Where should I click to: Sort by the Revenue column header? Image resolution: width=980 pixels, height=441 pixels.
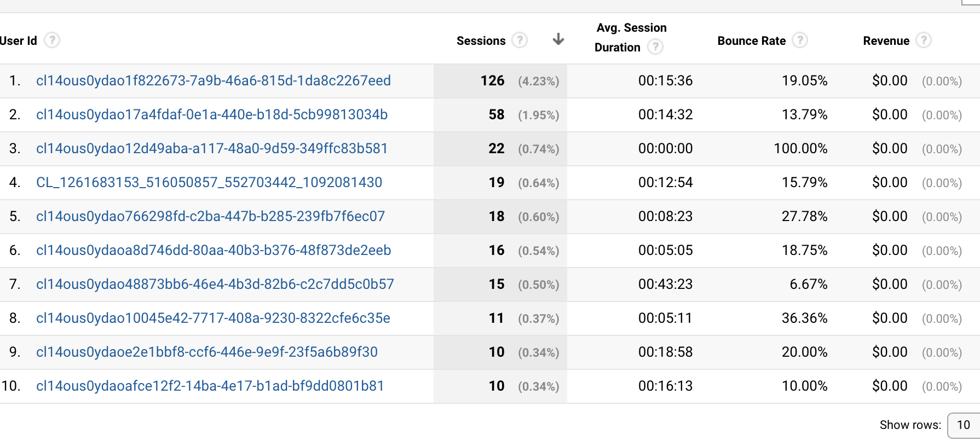[886, 40]
